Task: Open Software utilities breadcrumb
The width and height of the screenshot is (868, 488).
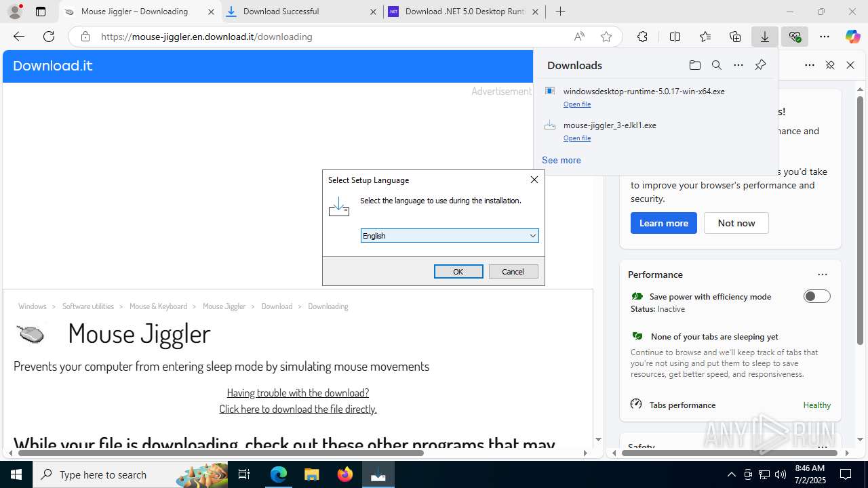Action: 88,306
